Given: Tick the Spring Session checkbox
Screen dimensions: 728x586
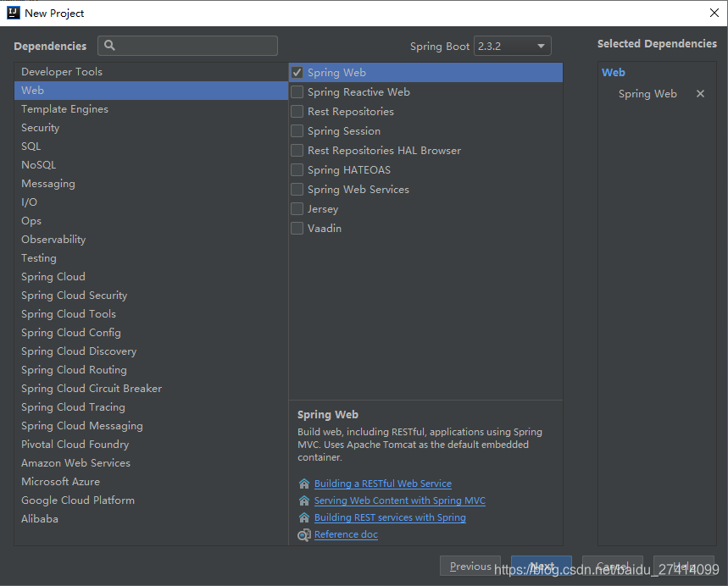Looking at the screenshot, I should tap(297, 131).
